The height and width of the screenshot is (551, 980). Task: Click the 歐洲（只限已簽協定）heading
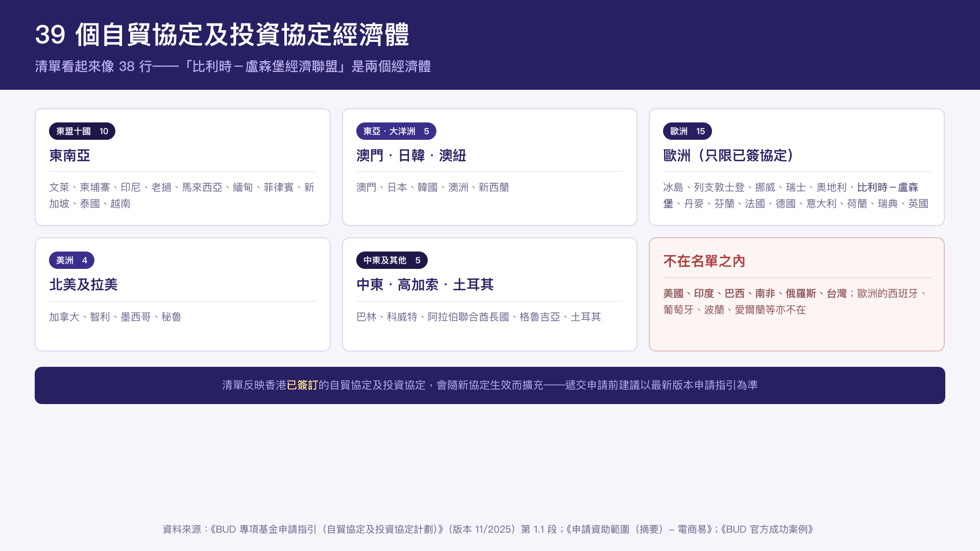(728, 156)
